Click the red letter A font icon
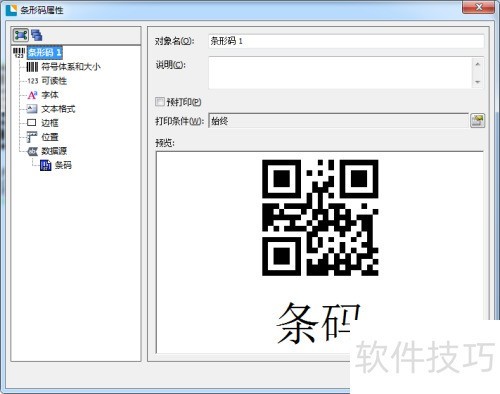 (x=32, y=95)
